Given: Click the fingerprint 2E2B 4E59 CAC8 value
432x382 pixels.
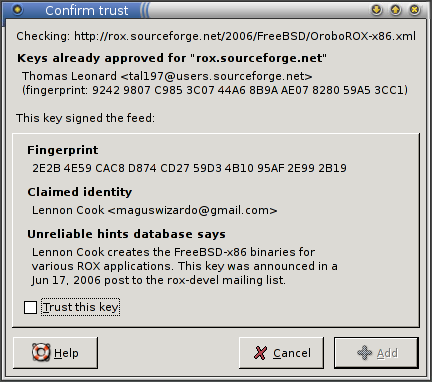Looking at the screenshot, I should point(189,168).
